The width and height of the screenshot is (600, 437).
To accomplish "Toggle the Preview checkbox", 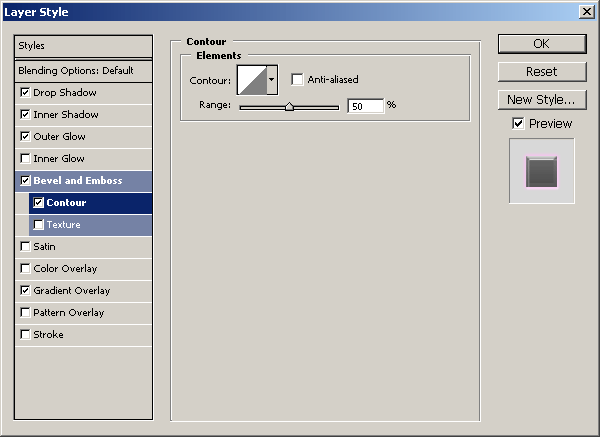I will tap(518, 124).
